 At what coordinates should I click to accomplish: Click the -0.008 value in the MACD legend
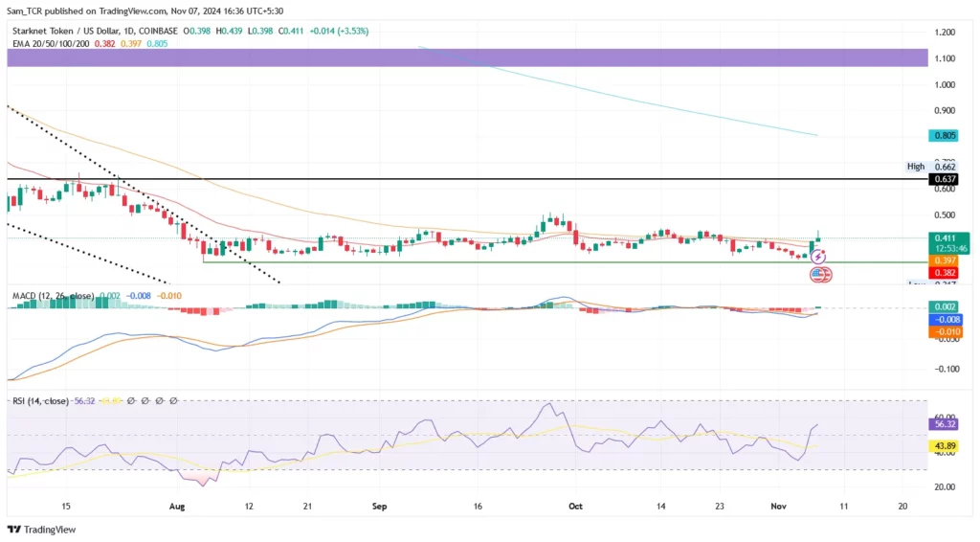[138, 296]
